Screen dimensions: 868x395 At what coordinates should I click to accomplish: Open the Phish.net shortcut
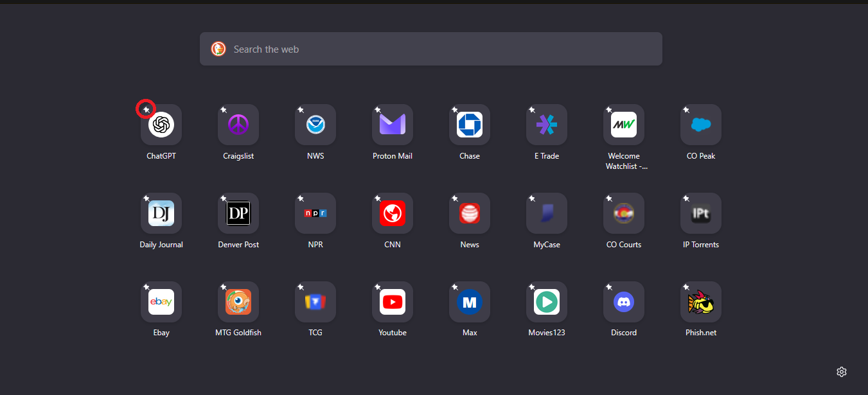[x=701, y=302]
